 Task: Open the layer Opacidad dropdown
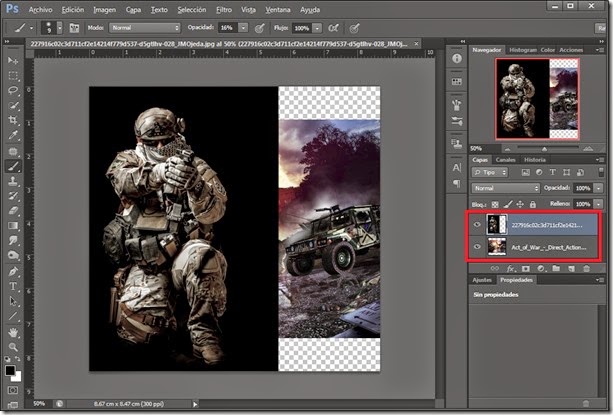click(599, 188)
